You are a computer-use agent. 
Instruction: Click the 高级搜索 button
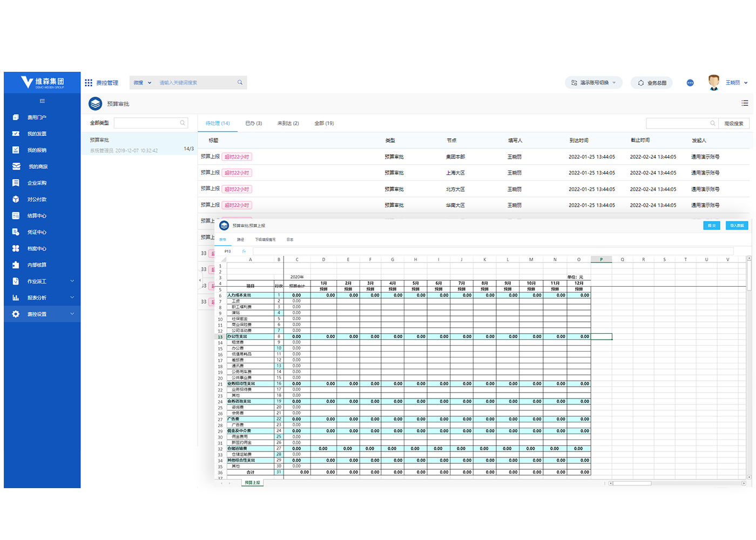733,124
